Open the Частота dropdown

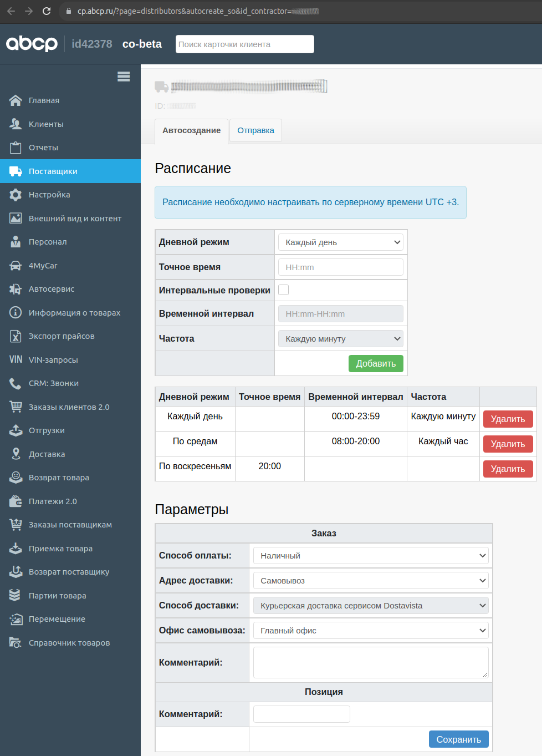[340, 339]
